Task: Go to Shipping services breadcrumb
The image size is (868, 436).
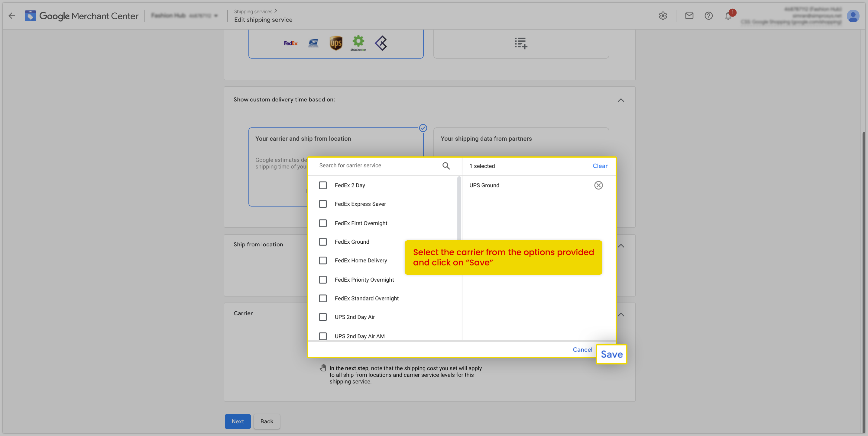Action: point(253,11)
